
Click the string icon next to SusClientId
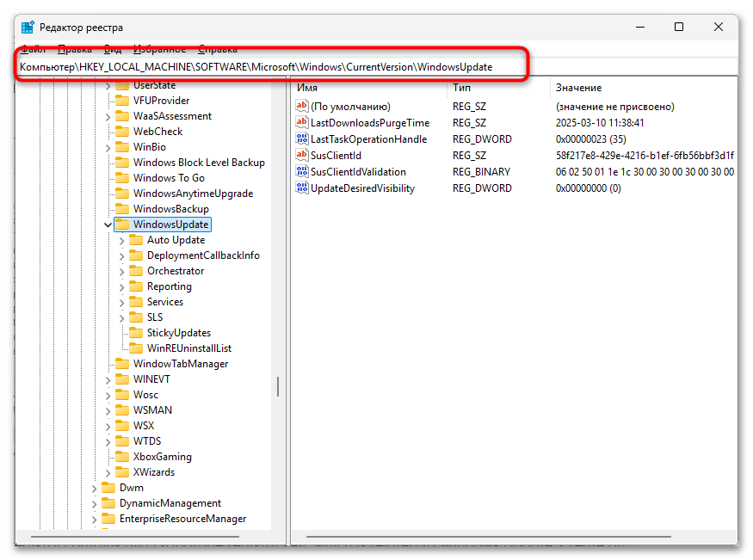tap(301, 155)
